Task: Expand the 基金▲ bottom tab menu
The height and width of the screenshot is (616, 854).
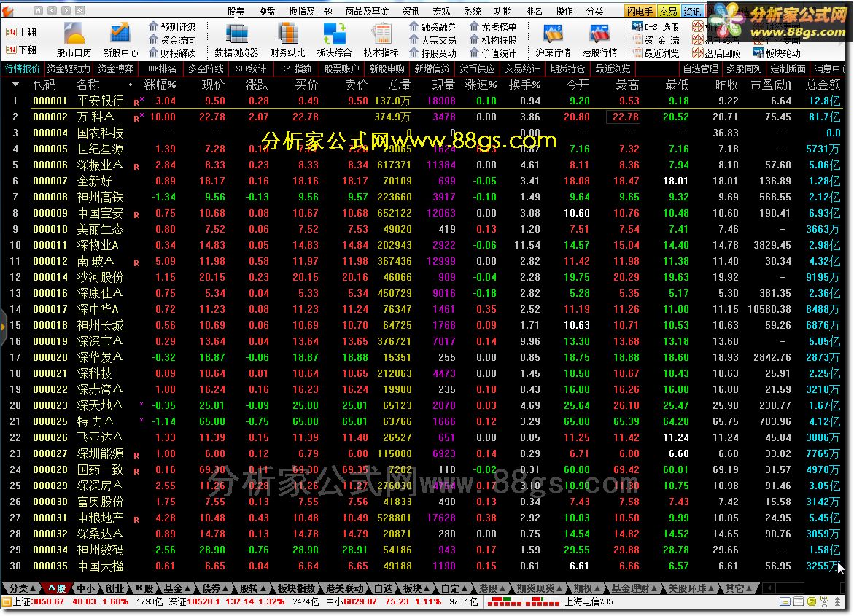Action: coord(176,588)
